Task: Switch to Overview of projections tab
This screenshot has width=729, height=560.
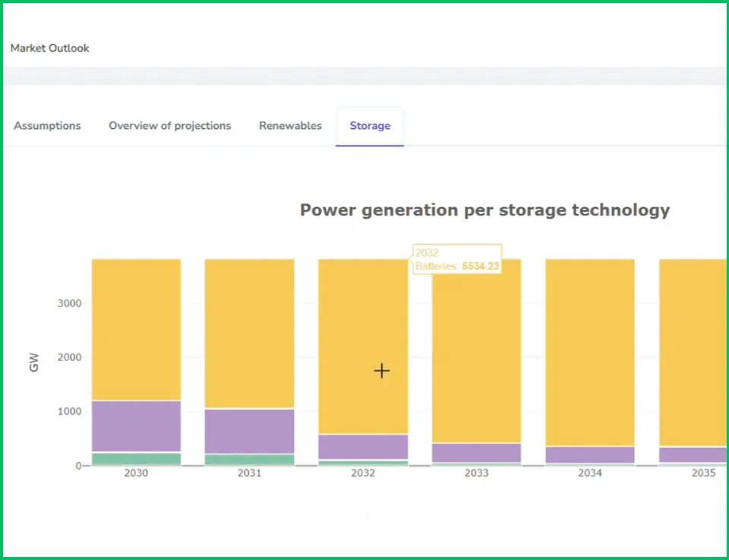Action: point(169,126)
